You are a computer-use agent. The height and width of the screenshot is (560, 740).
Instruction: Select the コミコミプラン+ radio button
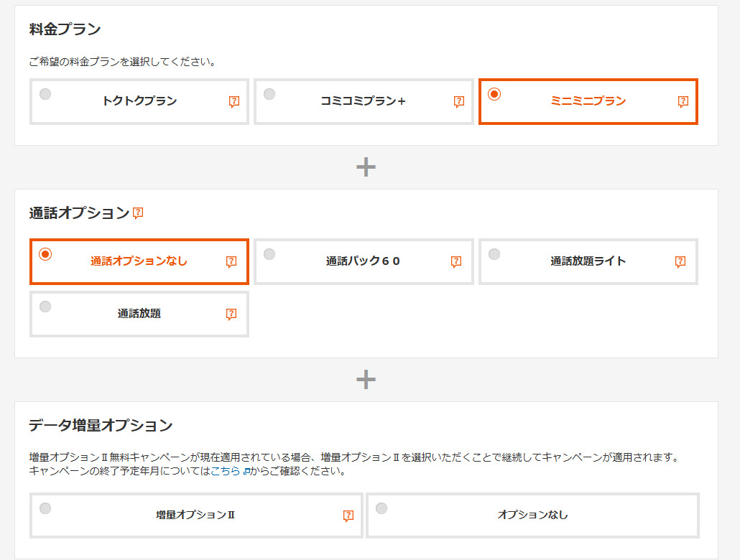(269, 94)
